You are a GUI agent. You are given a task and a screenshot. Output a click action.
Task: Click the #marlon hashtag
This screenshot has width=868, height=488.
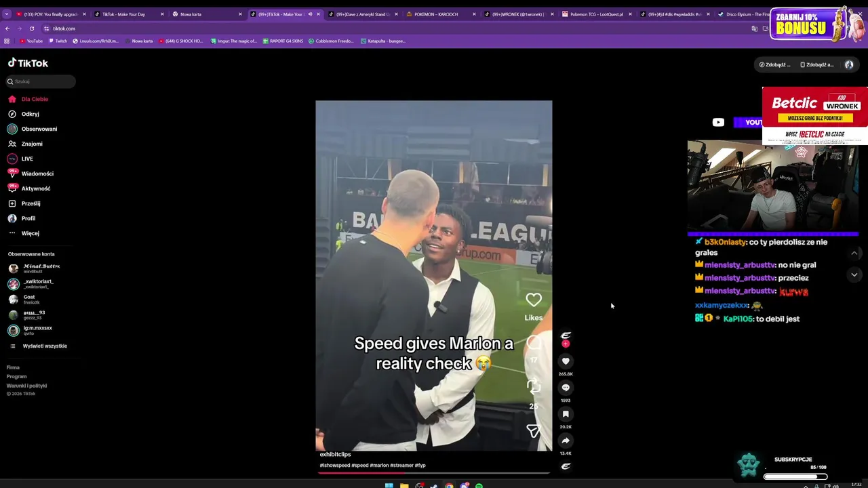pyautogui.click(x=379, y=466)
